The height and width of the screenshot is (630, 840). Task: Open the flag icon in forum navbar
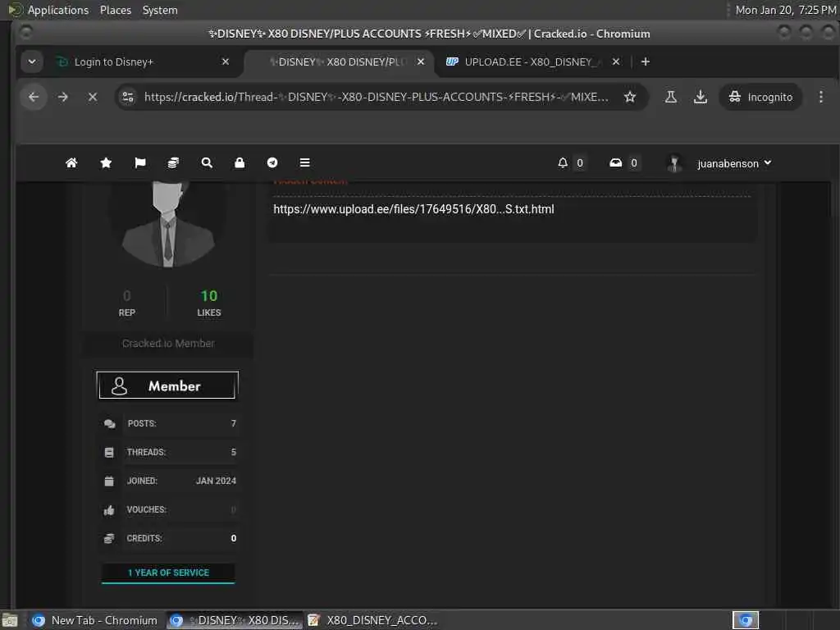139,163
